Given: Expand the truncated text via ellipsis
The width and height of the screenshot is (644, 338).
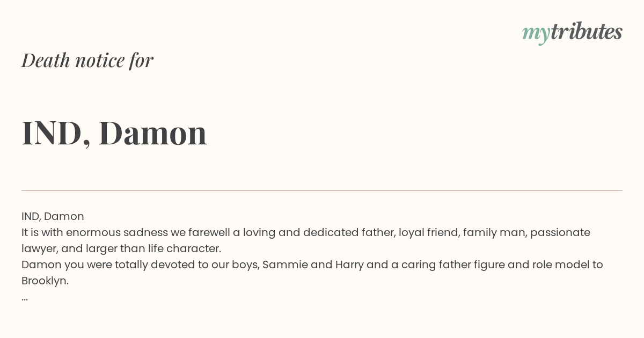Looking at the screenshot, I should click(x=25, y=298).
